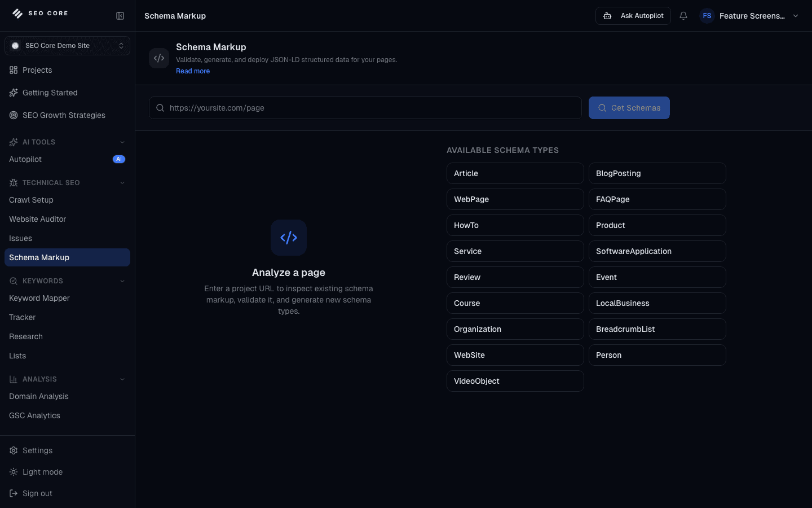Click the SEO Core logo icon
Viewport: 812px width, 508px height.
17,14
